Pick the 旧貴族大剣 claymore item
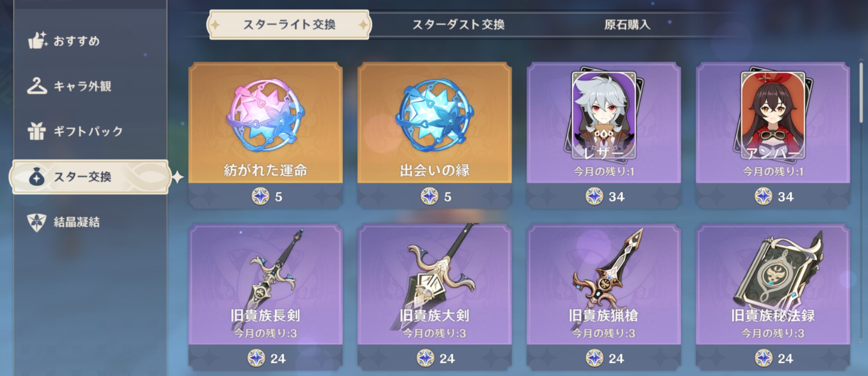 [434, 297]
